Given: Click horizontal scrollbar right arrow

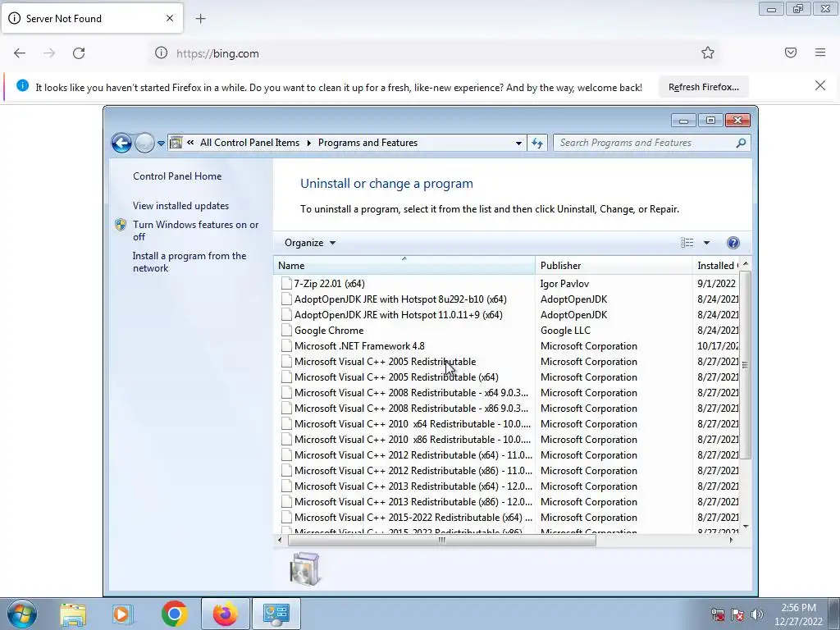Looking at the screenshot, I should pos(731,540).
